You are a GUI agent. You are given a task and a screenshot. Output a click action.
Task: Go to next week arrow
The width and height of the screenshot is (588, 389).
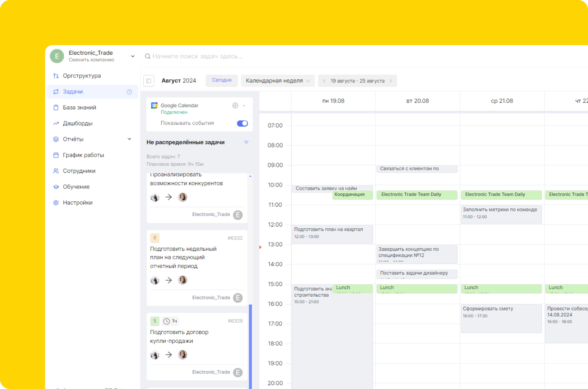[x=391, y=81]
